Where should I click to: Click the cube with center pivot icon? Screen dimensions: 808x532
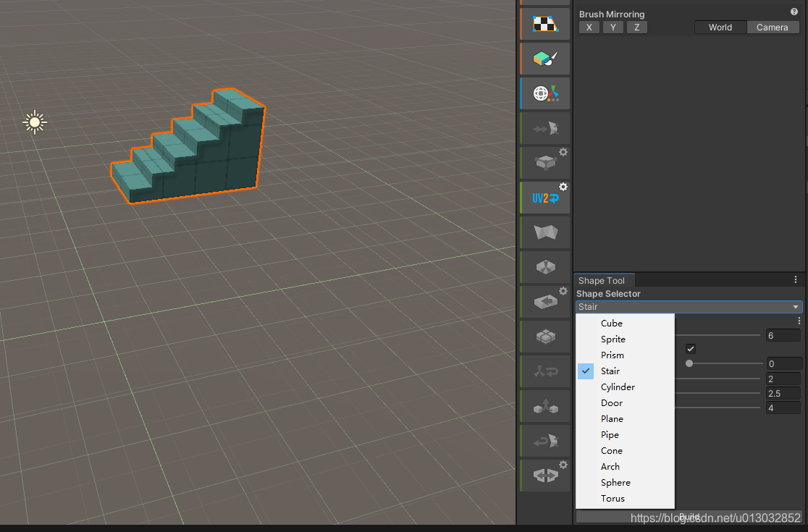coord(545,267)
